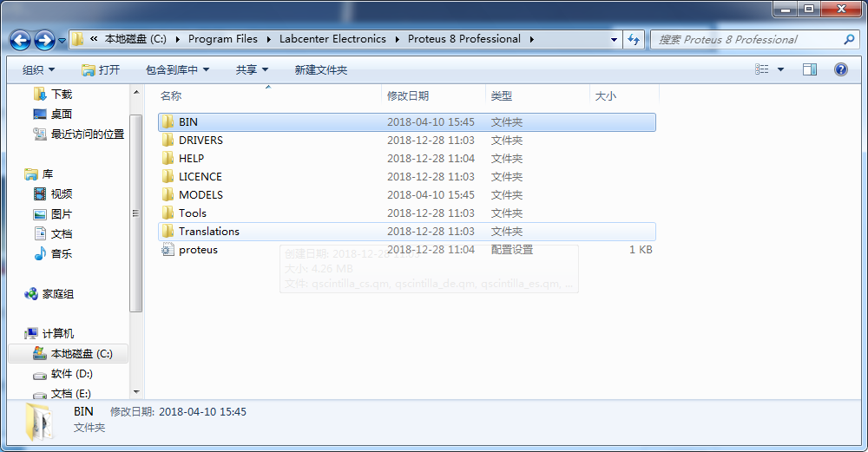Image resolution: width=868 pixels, height=452 pixels.
Task: Click the navigation pane scroll up arrow
Action: click(x=136, y=92)
